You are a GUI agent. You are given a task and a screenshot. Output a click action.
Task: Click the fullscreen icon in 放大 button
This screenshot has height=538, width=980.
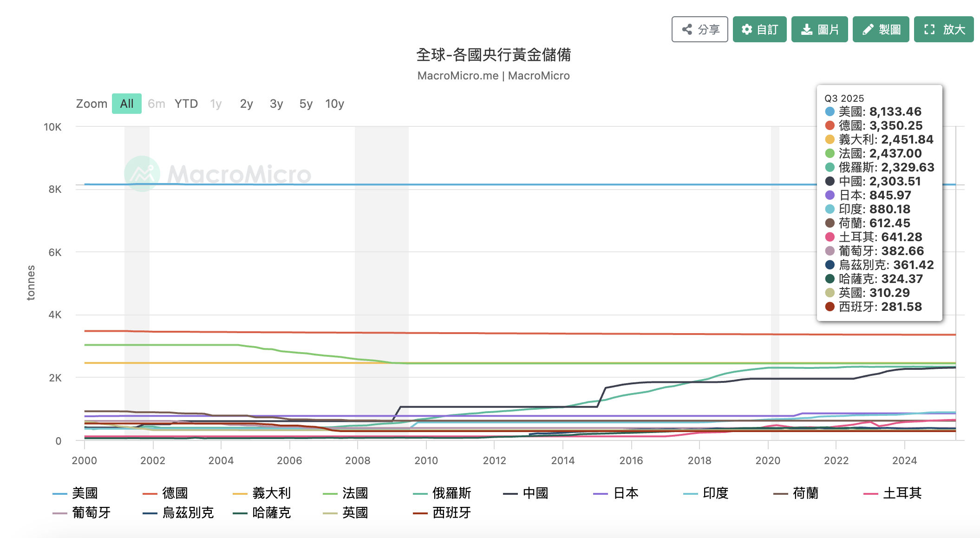click(929, 29)
